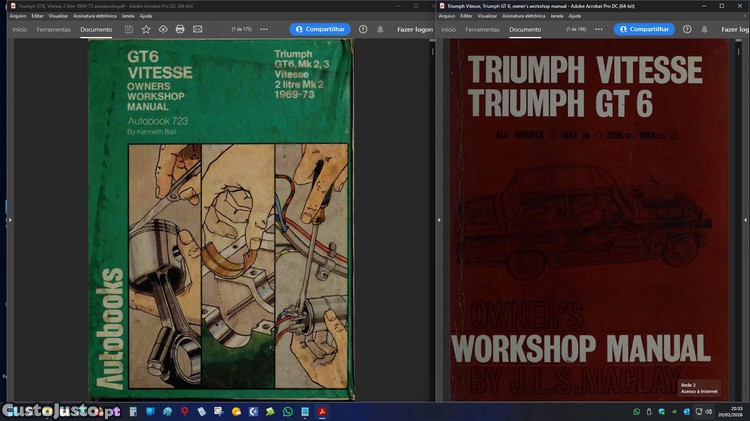Open WhatsApp from the Windows taskbar
Image resolution: width=750 pixels, height=421 pixels.
pyautogui.click(x=288, y=411)
